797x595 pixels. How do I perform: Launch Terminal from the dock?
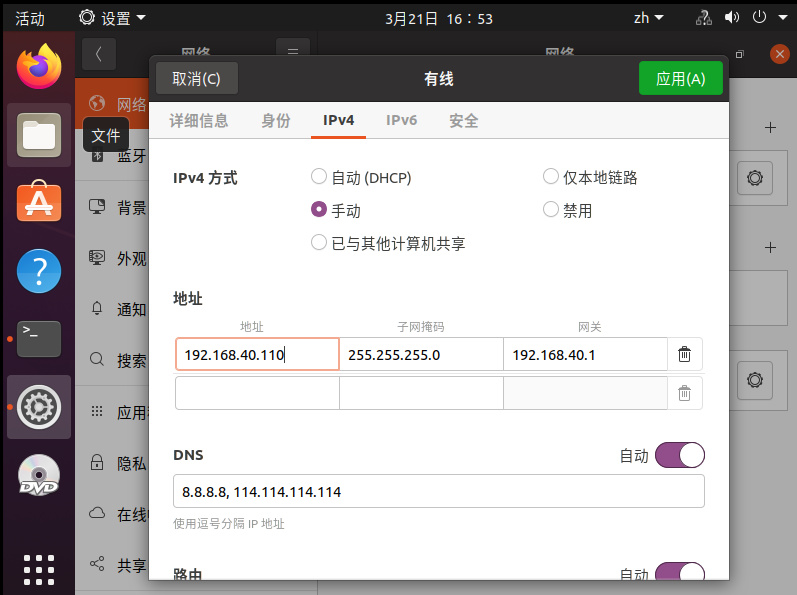[x=39, y=338]
